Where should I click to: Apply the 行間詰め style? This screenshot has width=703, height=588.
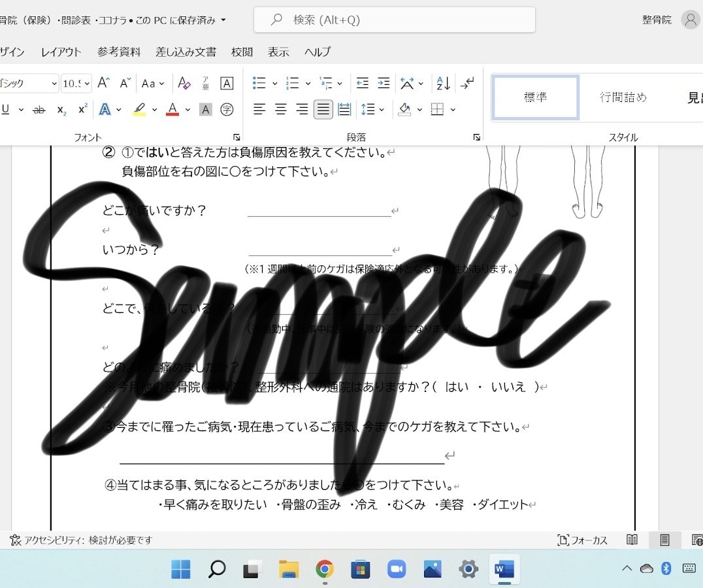623,97
